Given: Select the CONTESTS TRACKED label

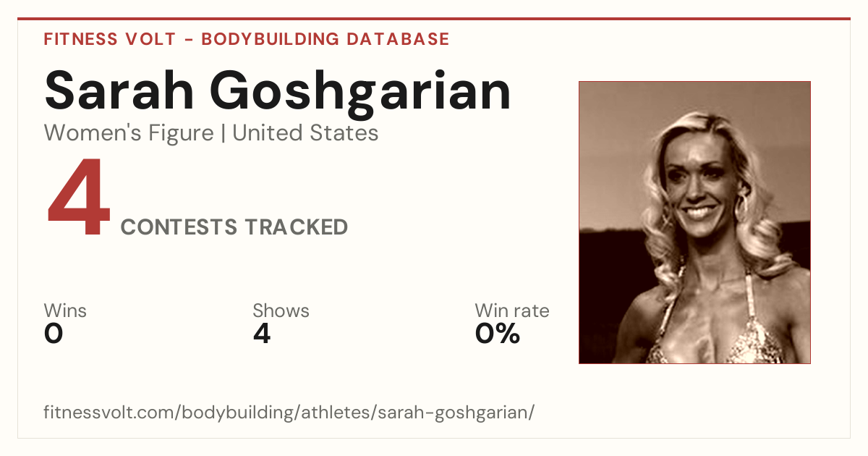Looking at the screenshot, I should (234, 227).
